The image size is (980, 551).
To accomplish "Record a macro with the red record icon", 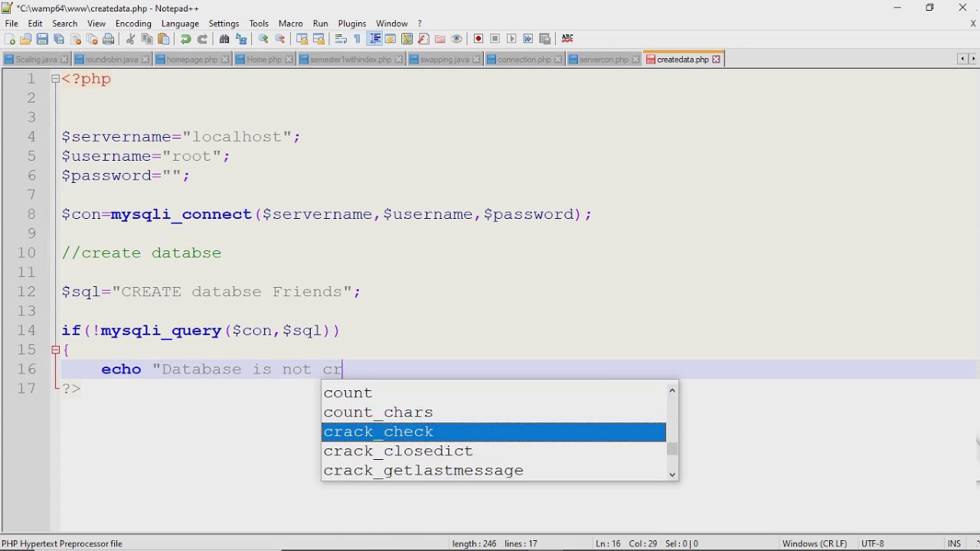I will [x=478, y=39].
